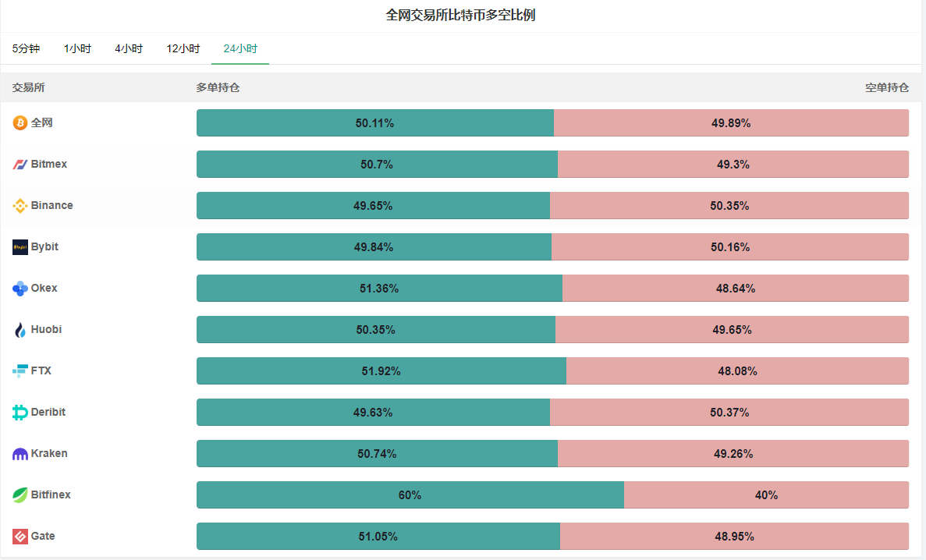Select the 24小时 tab

click(240, 48)
